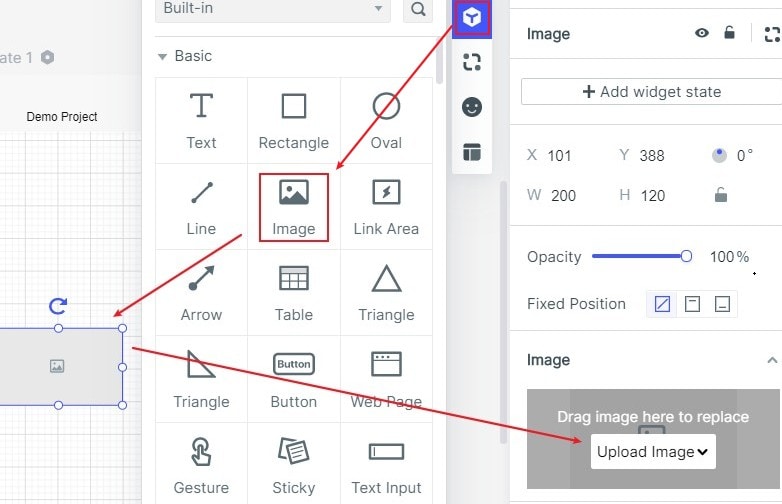This screenshot has height=504, width=782.
Task: Click the rotate handle above the image
Action: point(58,306)
